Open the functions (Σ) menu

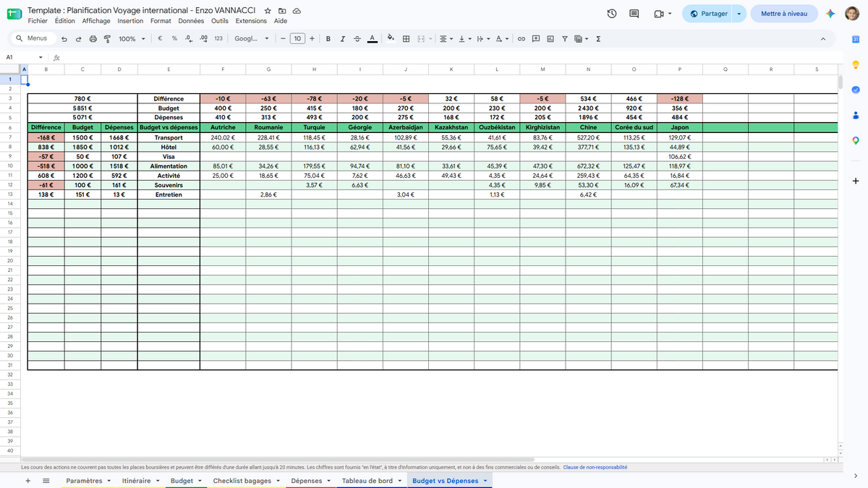[x=598, y=39]
